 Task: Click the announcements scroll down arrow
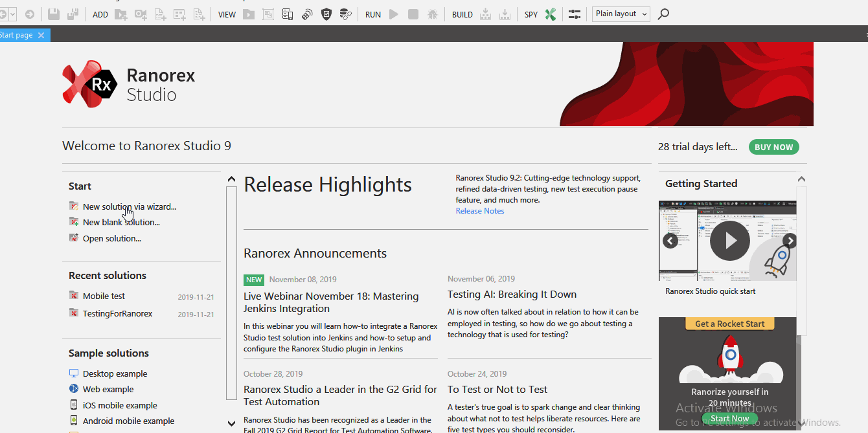coord(231,423)
